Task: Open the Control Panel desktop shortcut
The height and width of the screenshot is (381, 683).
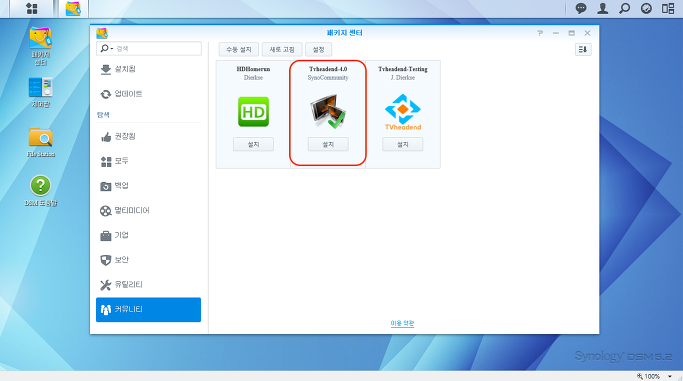Action: pyautogui.click(x=41, y=92)
